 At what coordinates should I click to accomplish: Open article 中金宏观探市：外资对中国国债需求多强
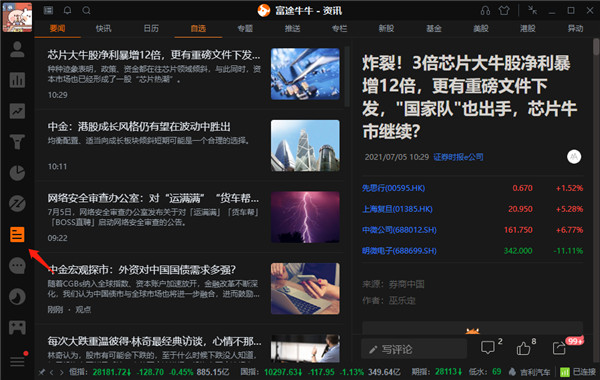[142, 270]
